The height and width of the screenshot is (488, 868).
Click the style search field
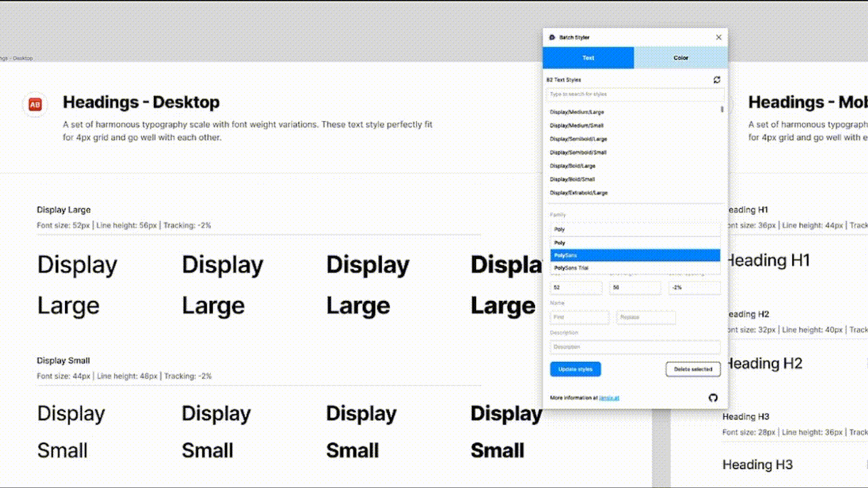[635, 94]
